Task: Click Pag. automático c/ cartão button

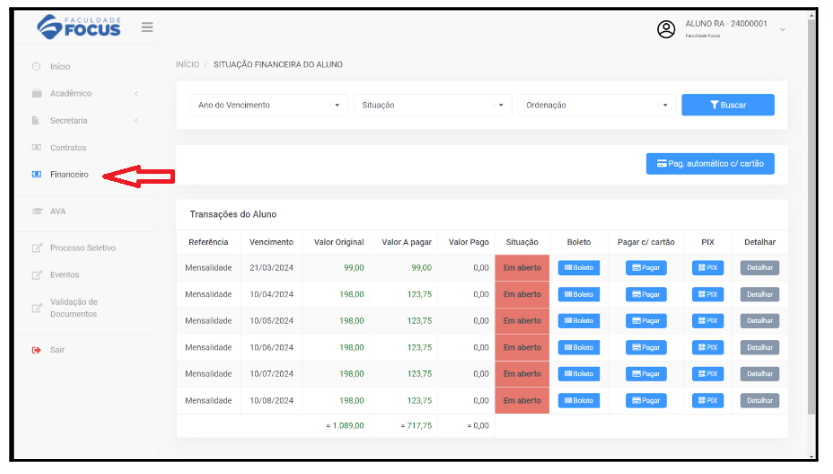Action: click(709, 164)
